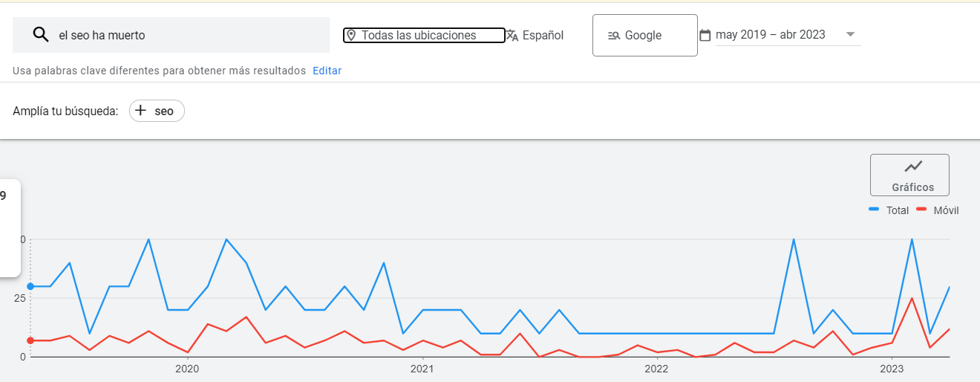This screenshot has width=980, height=382.
Task: Click the blue Total start data point
Action: [30, 286]
